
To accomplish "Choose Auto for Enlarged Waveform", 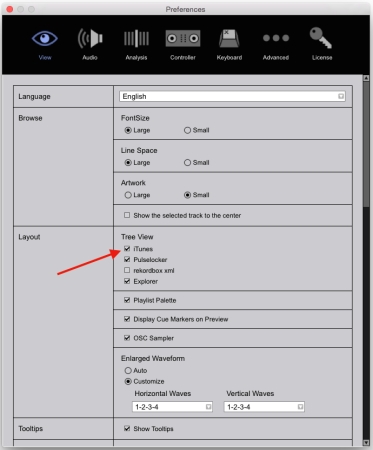I will click(x=128, y=370).
